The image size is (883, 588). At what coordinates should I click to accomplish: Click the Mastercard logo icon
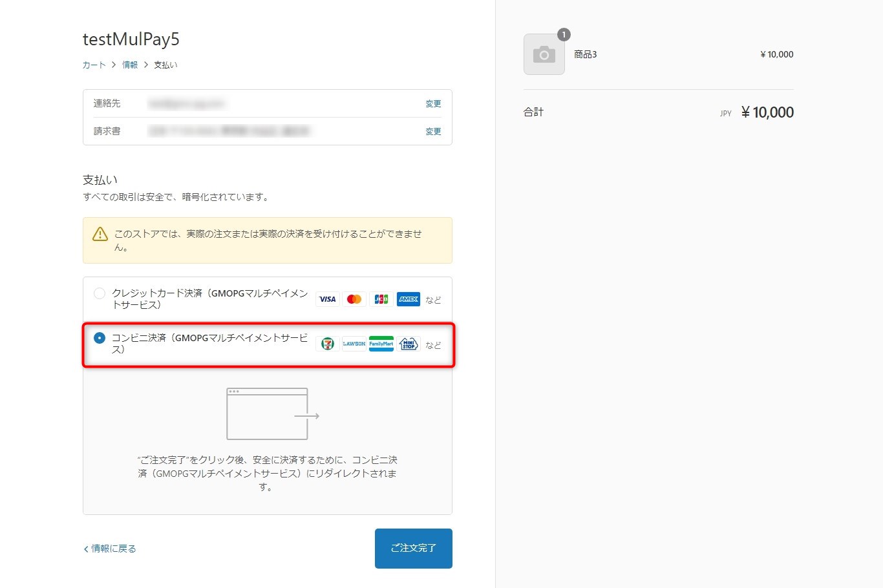coord(354,299)
